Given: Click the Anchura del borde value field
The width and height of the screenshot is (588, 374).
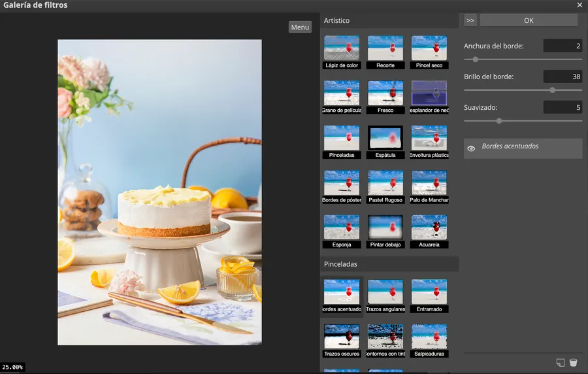Looking at the screenshot, I should pos(563,46).
